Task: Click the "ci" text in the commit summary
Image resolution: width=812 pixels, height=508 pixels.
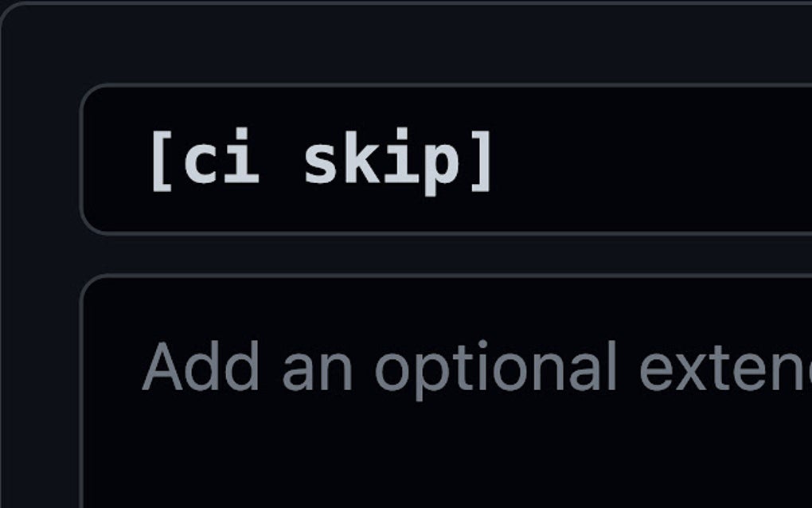Action: pyautogui.click(x=221, y=162)
